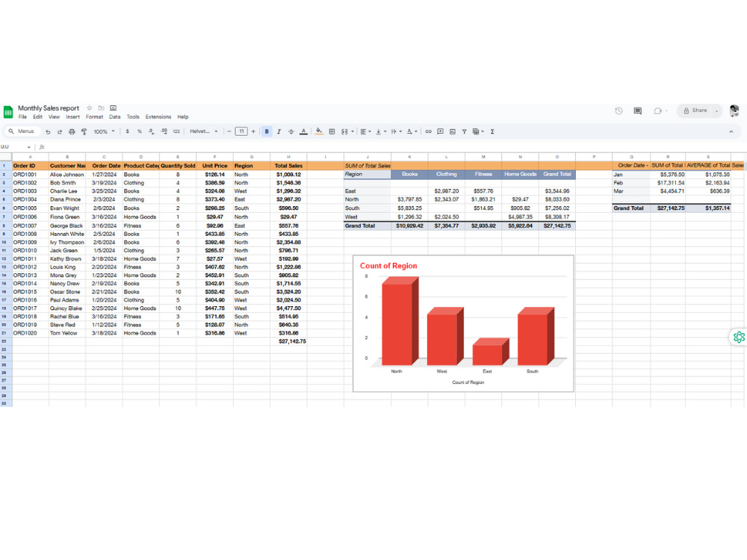747x560 pixels.
Task: Select the Count of Region chart
Action: [x=464, y=324]
